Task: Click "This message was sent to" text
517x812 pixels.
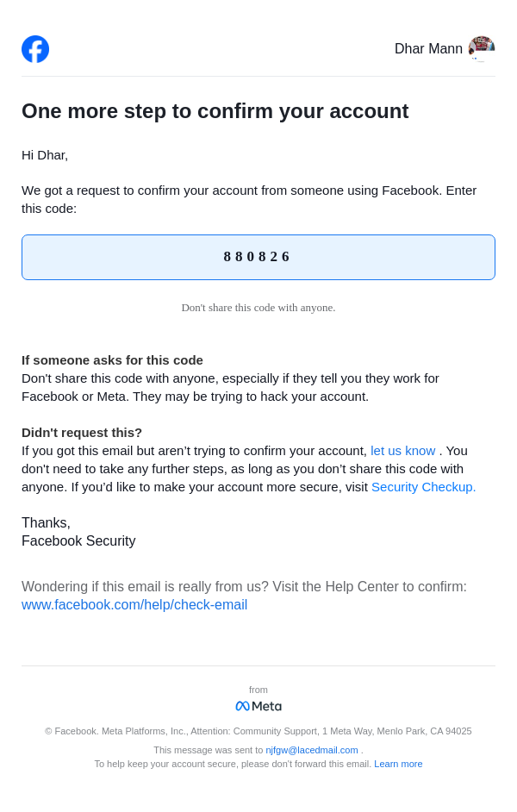Action: pyautogui.click(x=209, y=750)
